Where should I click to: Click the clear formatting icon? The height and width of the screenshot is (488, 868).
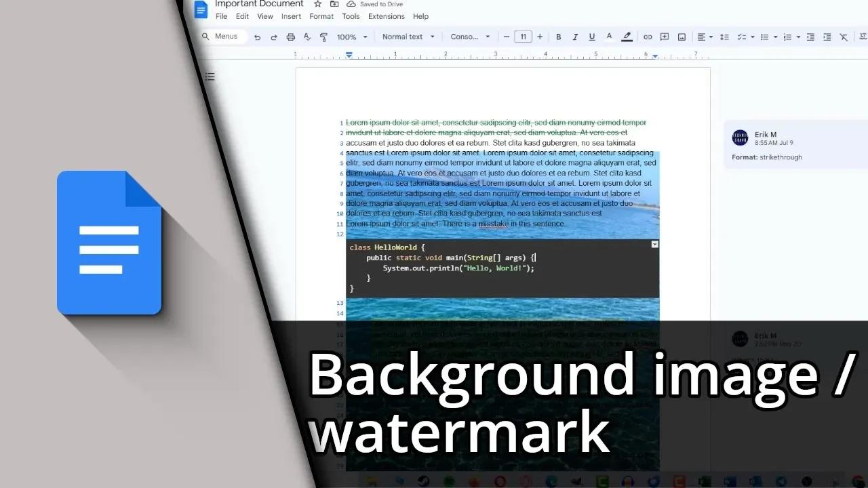[x=843, y=37]
